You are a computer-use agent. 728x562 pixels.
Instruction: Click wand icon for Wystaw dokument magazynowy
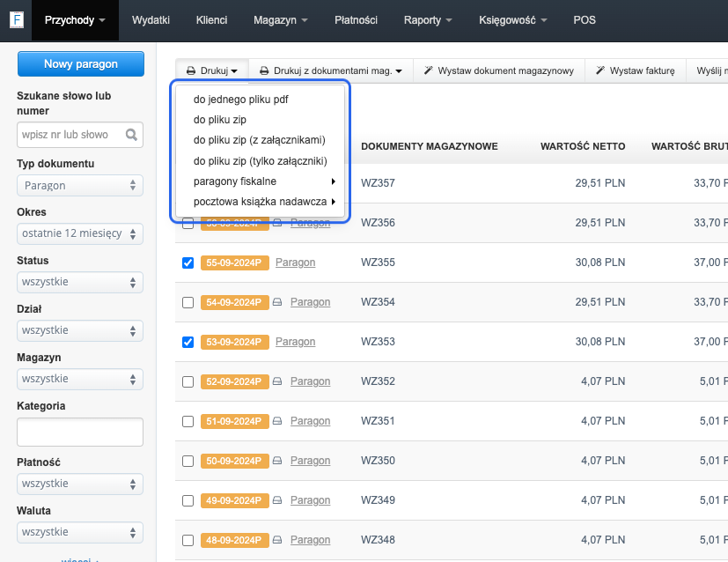coord(429,70)
